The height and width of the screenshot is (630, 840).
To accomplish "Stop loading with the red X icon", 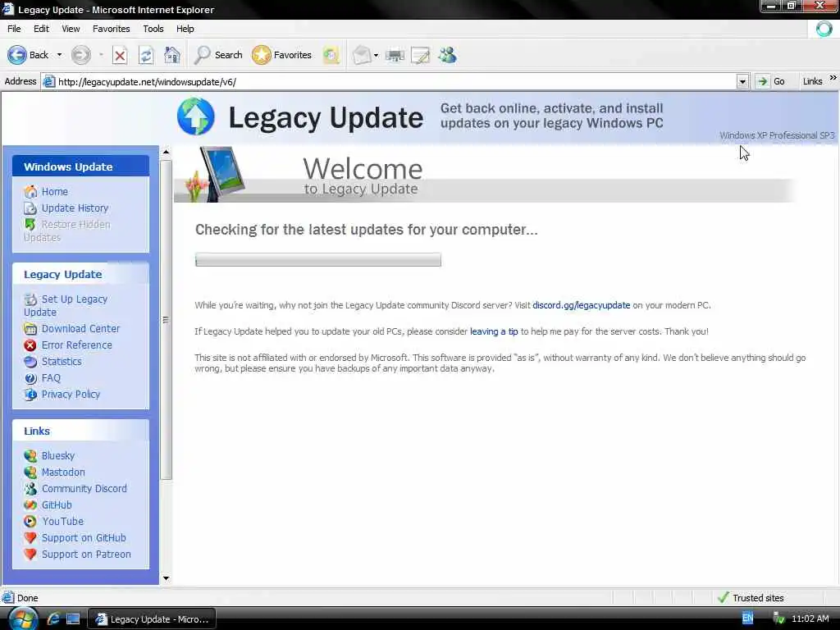I will [x=120, y=55].
